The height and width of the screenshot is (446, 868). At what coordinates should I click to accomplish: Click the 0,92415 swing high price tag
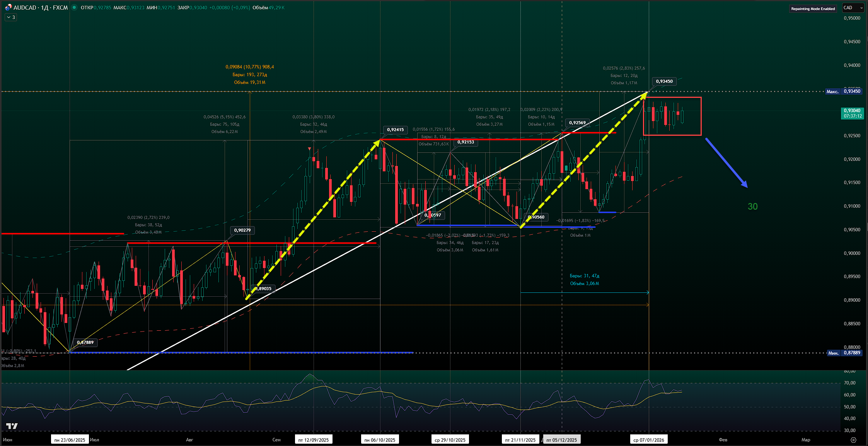pos(395,130)
